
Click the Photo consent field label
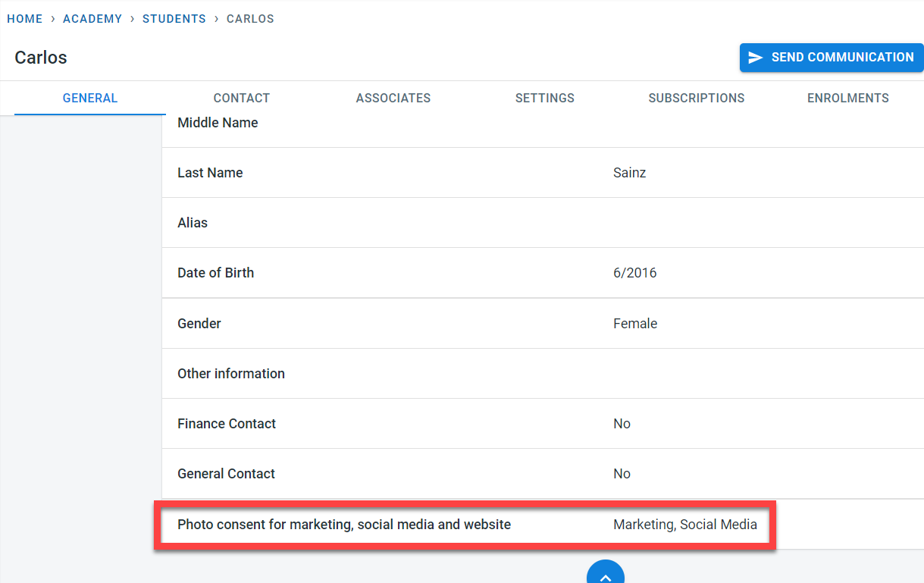point(344,525)
